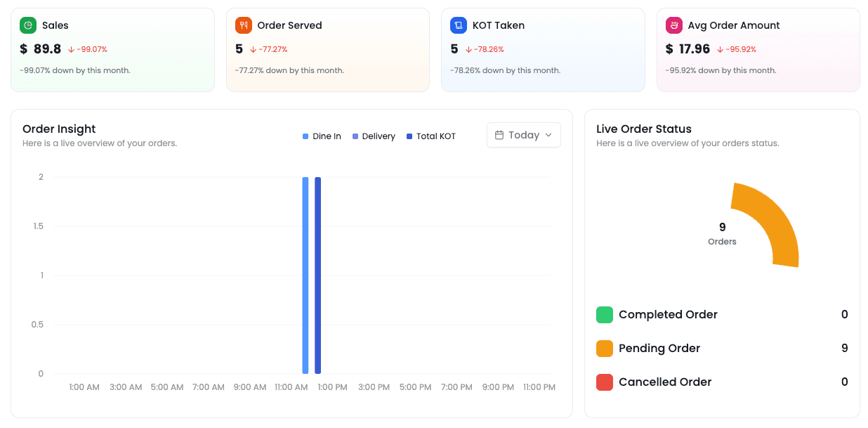Expand the chevron on the Today selector
Viewport: 868px width, 428px height.
[548, 135]
